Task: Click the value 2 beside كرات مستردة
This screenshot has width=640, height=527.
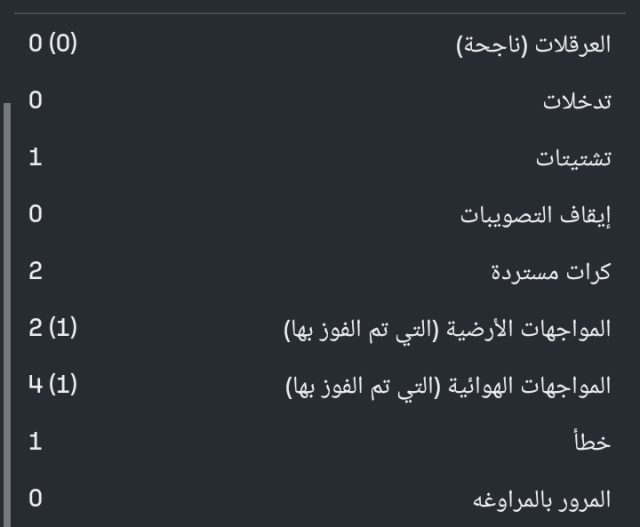Action: 35,271
